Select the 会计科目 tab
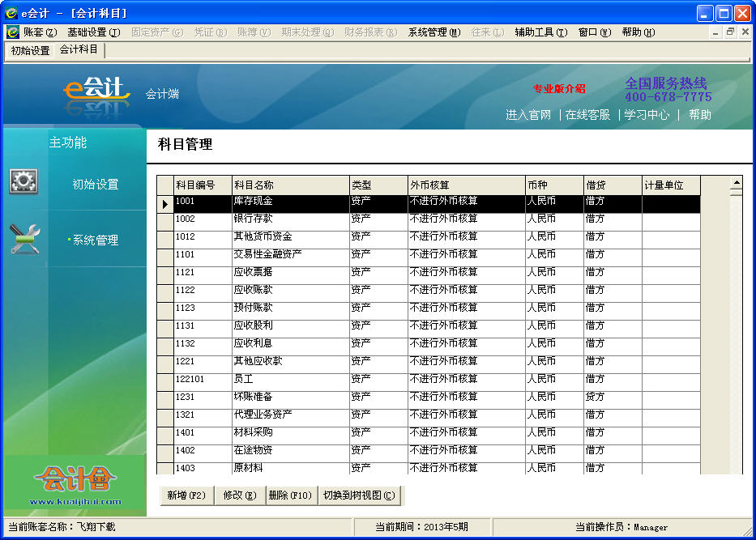This screenshot has width=756, height=540. pyautogui.click(x=79, y=49)
